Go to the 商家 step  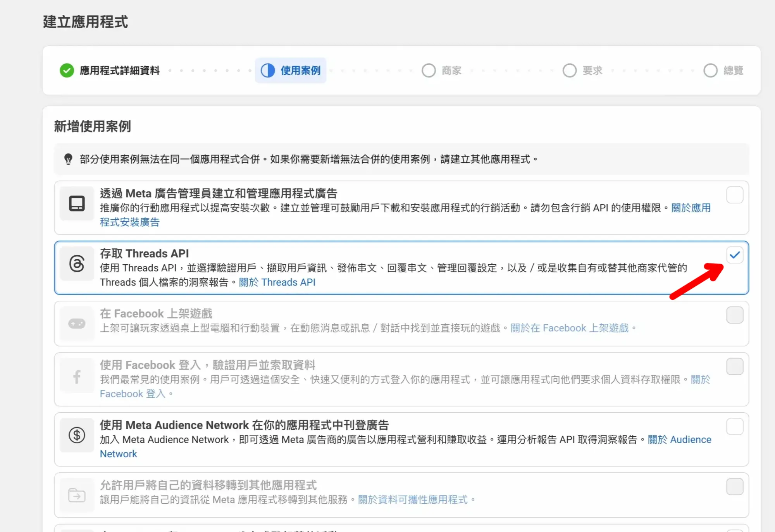coord(442,71)
